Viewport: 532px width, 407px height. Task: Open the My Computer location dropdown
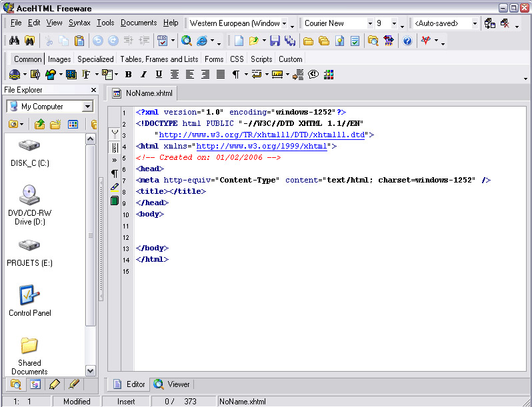[87, 107]
